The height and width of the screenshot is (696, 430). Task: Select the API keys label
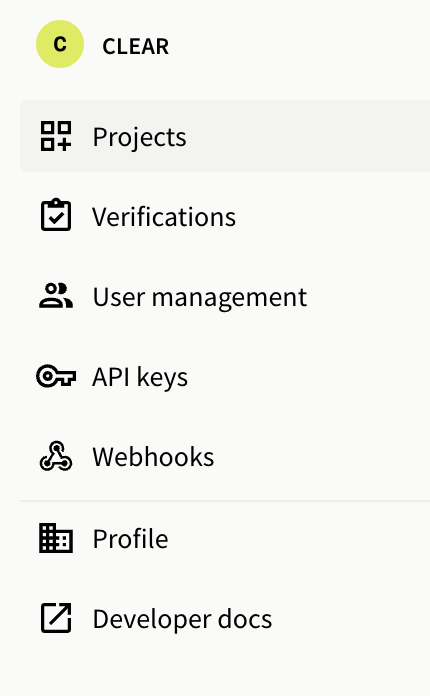(140, 378)
